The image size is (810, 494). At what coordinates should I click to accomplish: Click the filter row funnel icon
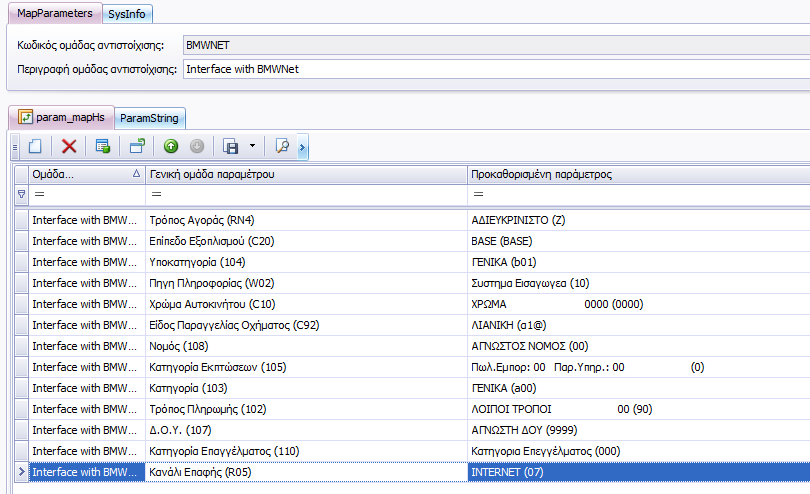coord(21,194)
